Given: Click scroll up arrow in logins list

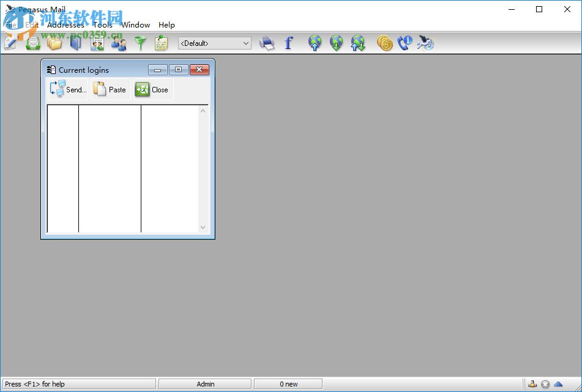Looking at the screenshot, I should click(203, 111).
